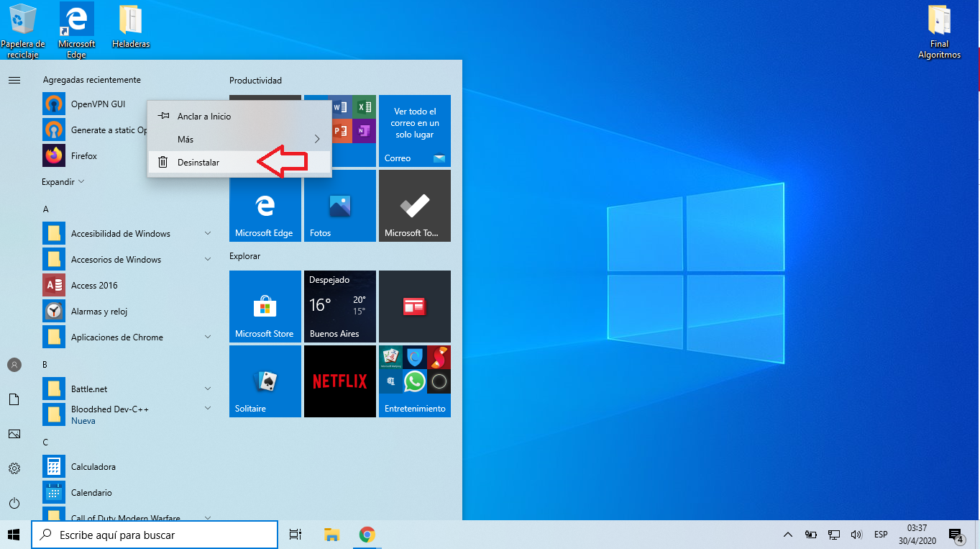The height and width of the screenshot is (549, 980).
Task: Open the Fotos tile
Action: [x=340, y=206]
